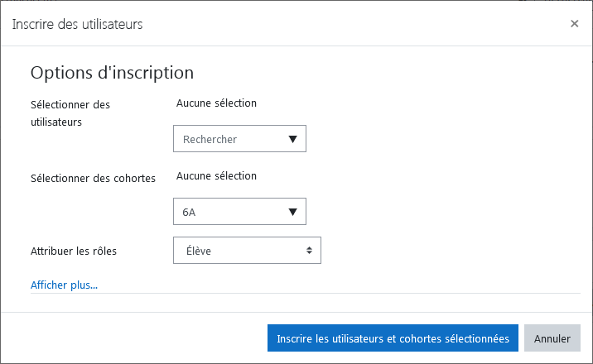The image size is (593, 364).
Task: Click the Sélectionner des cohortes label
Action: coord(93,178)
